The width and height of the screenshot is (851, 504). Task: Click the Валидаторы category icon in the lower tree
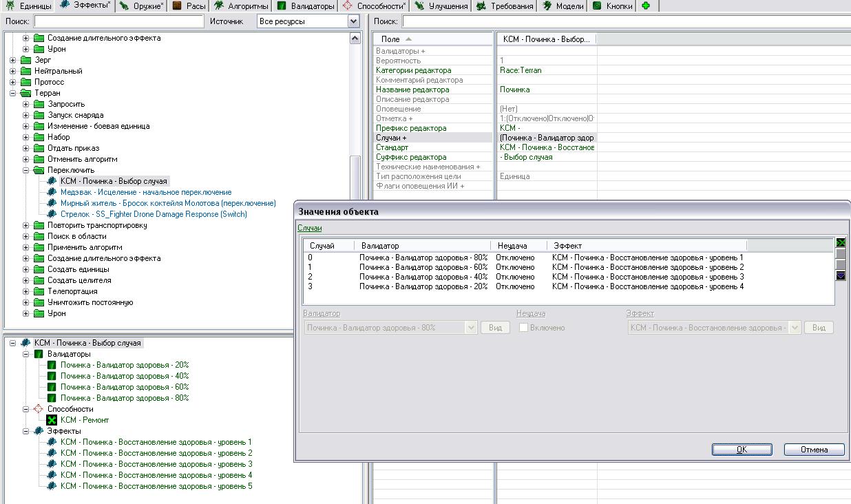pos(39,354)
